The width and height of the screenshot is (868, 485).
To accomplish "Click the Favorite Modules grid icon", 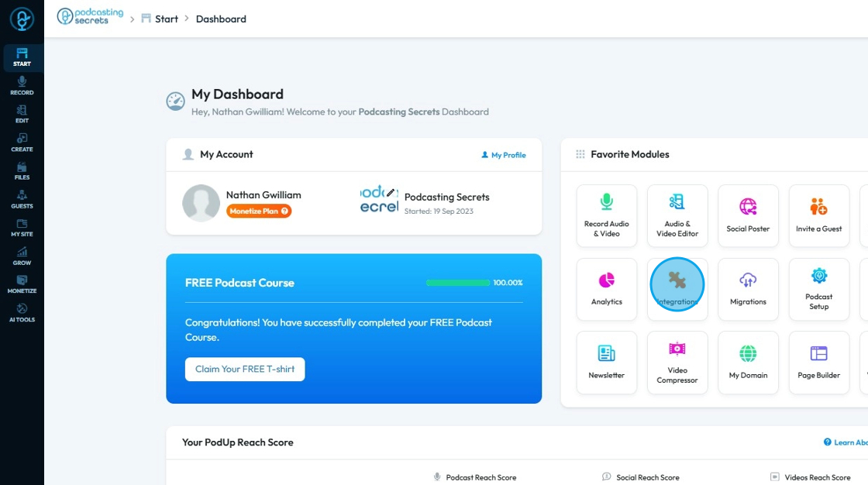I will (x=580, y=154).
